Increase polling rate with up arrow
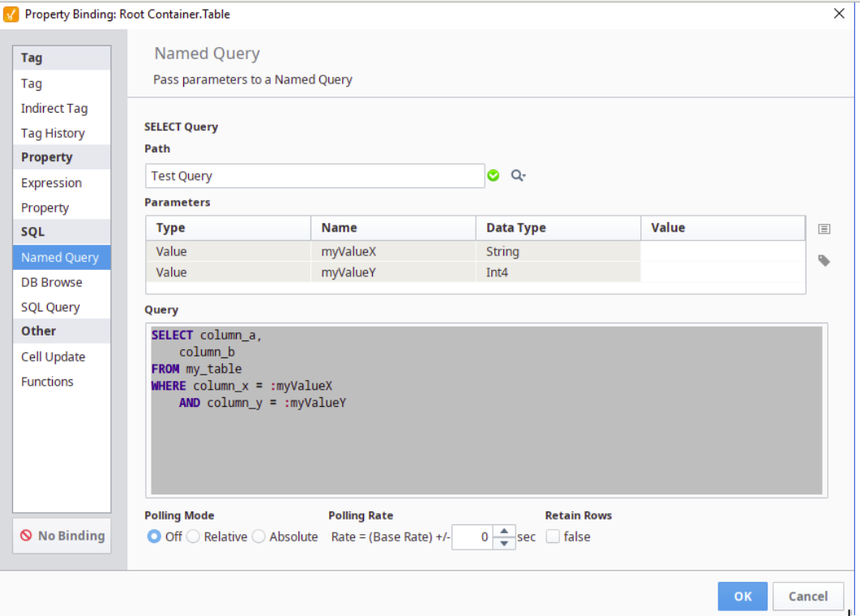860x616 pixels. (504, 532)
